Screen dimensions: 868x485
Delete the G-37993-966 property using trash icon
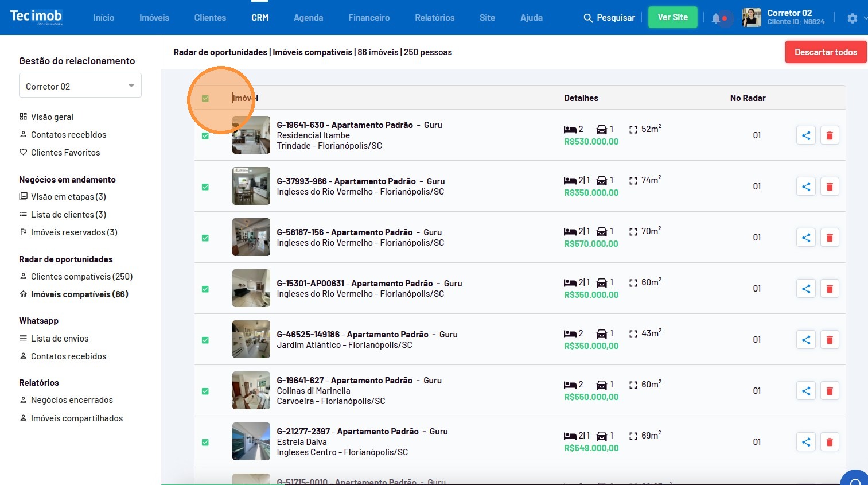(830, 187)
